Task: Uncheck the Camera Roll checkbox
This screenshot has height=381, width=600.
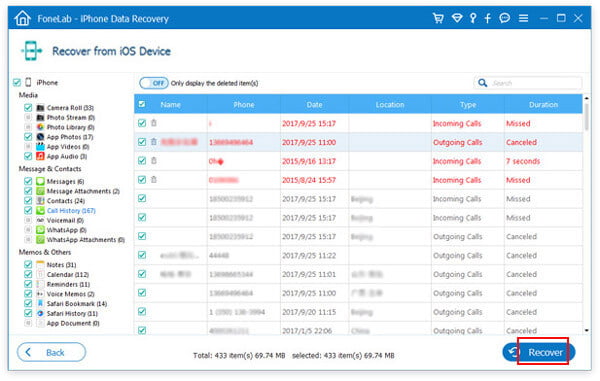Action: coord(28,107)
